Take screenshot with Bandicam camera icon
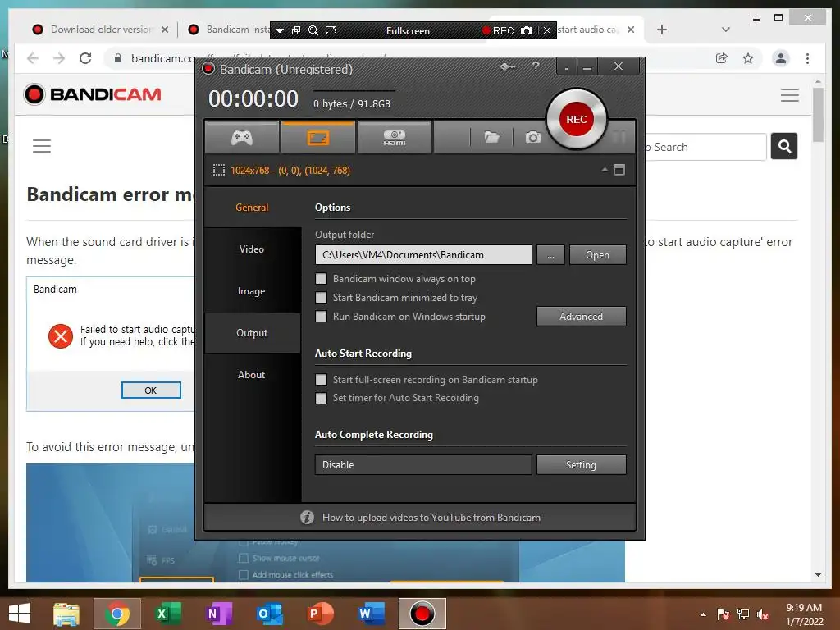 pyautogui.click(x=533, y=138)
